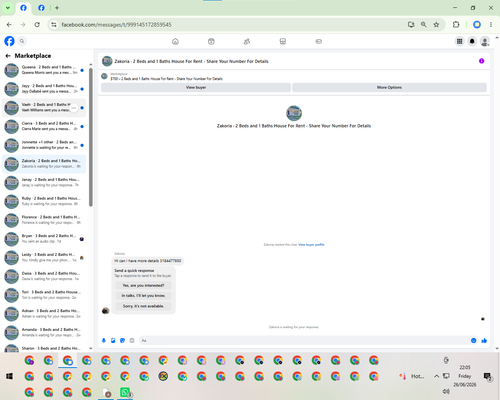Open the Facebook search magnifier
Viewport: 500px width, 400px height.
[x=22, y=41]
